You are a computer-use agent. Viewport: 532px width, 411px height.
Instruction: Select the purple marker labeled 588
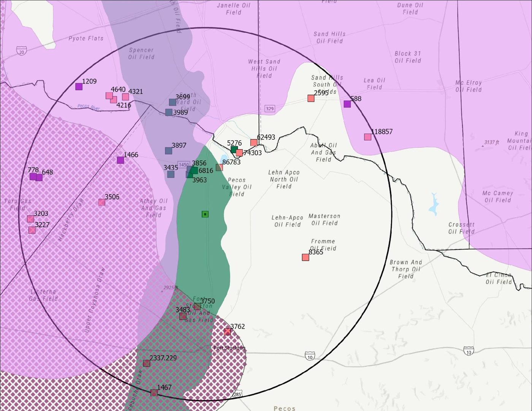point(347,104)
